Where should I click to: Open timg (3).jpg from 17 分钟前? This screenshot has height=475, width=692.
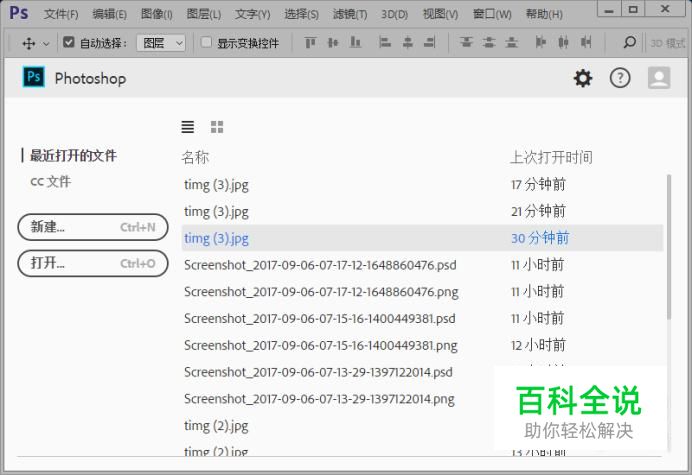coord(422,185)
